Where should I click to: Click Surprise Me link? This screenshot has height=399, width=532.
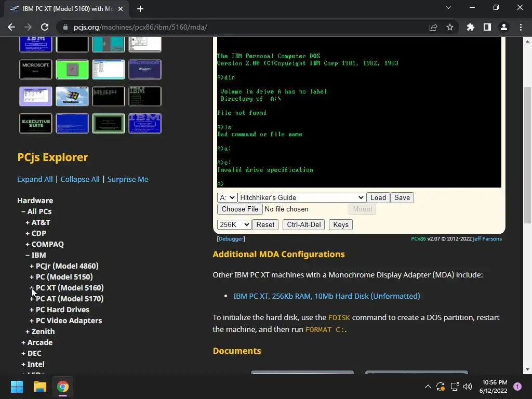[x=128, y=179]
